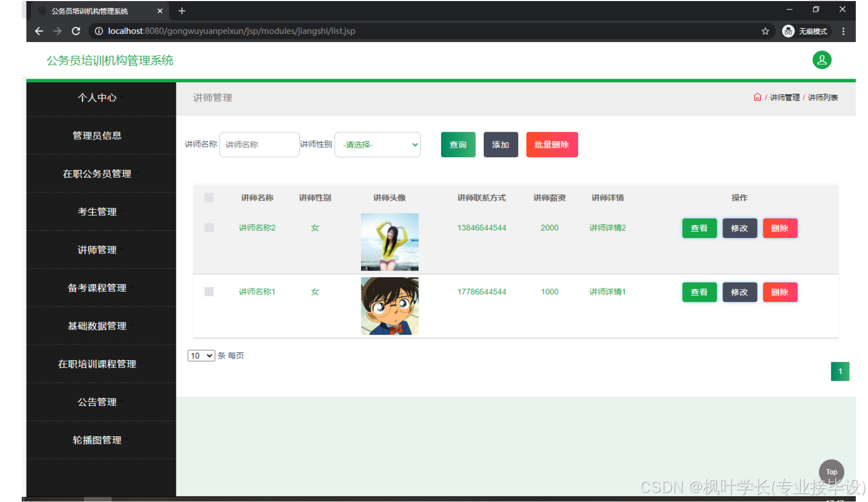Viewport: 868px width, 502px height.
Task: Click salary value 1000
Action: [549, 292]
